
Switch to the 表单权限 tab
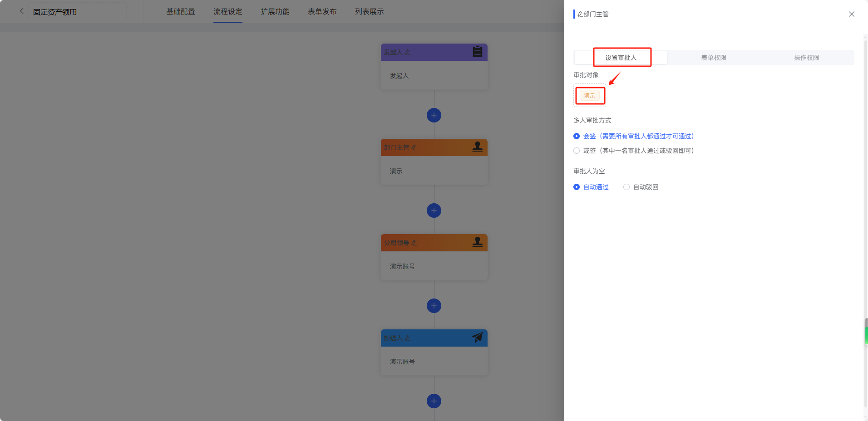pos(714,58)
